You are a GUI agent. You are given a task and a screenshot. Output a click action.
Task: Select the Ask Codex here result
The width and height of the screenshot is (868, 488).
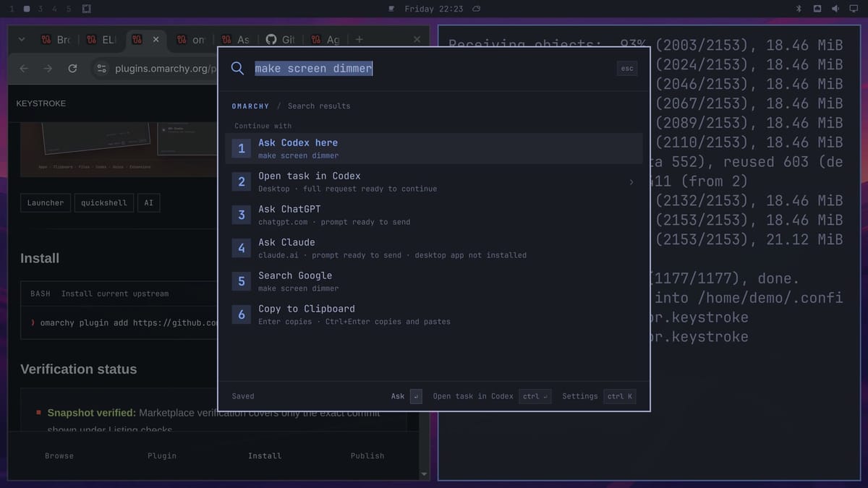coord(434,148)
